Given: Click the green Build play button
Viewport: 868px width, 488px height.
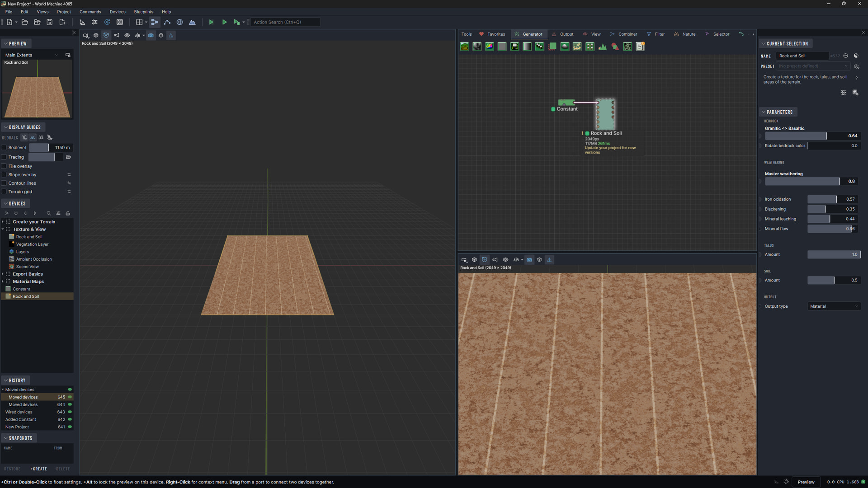Looking at the screenshot, I should [224, 22].
